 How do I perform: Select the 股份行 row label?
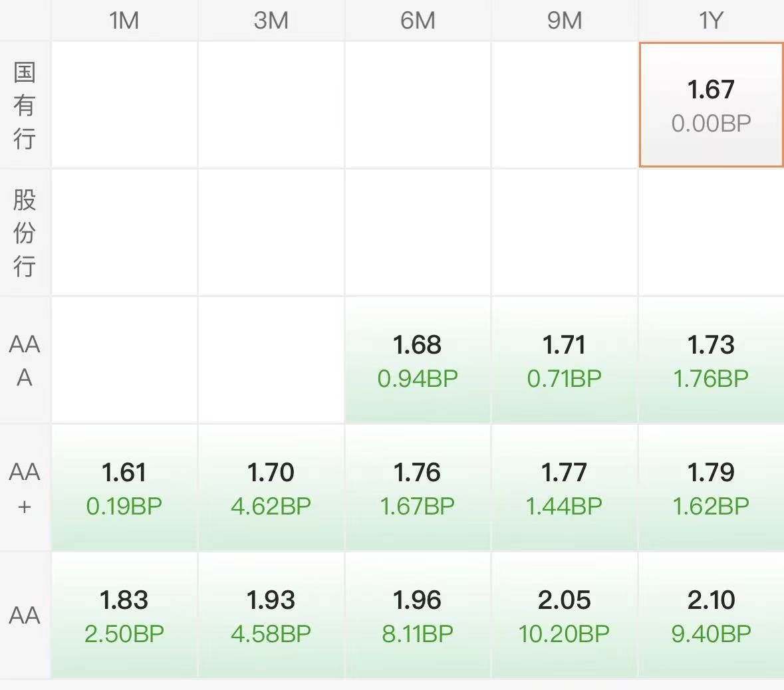25,233
